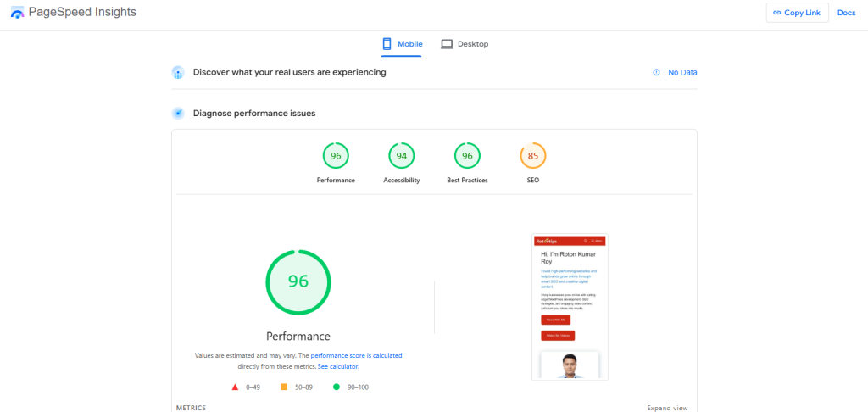This screenshot has height=412, width=868.
Task: Switch to the Desktop tab
Action: coord(465,44)
